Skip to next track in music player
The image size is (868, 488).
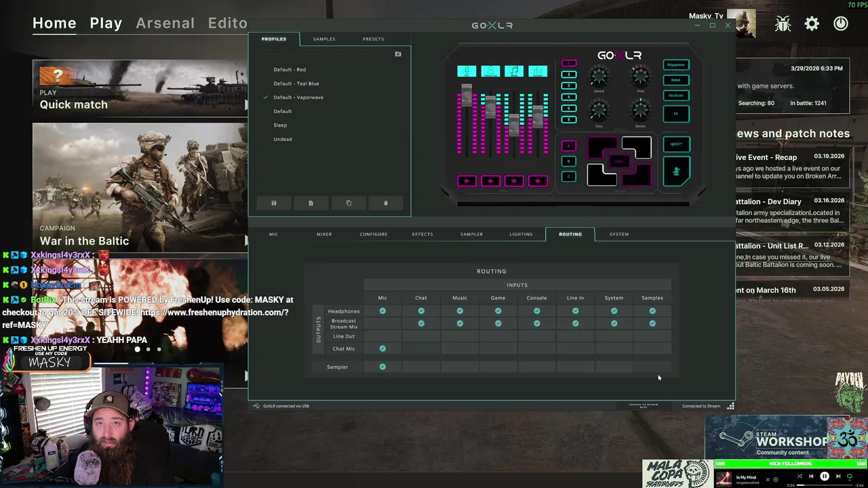point(838,476)
